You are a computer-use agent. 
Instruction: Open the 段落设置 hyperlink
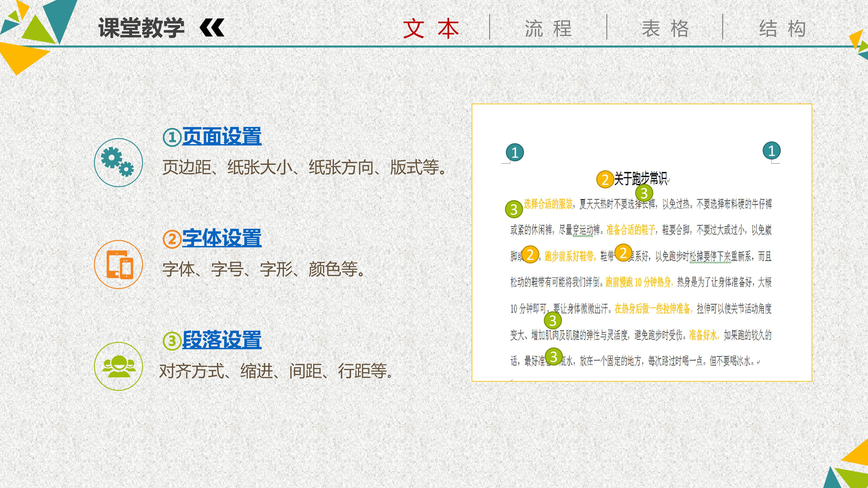222,340
